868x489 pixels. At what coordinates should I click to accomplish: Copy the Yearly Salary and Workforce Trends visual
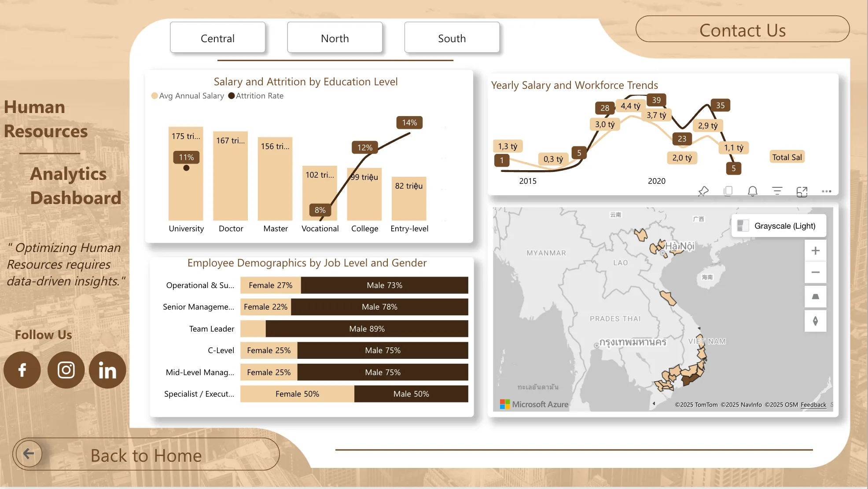tap(728, 191)
